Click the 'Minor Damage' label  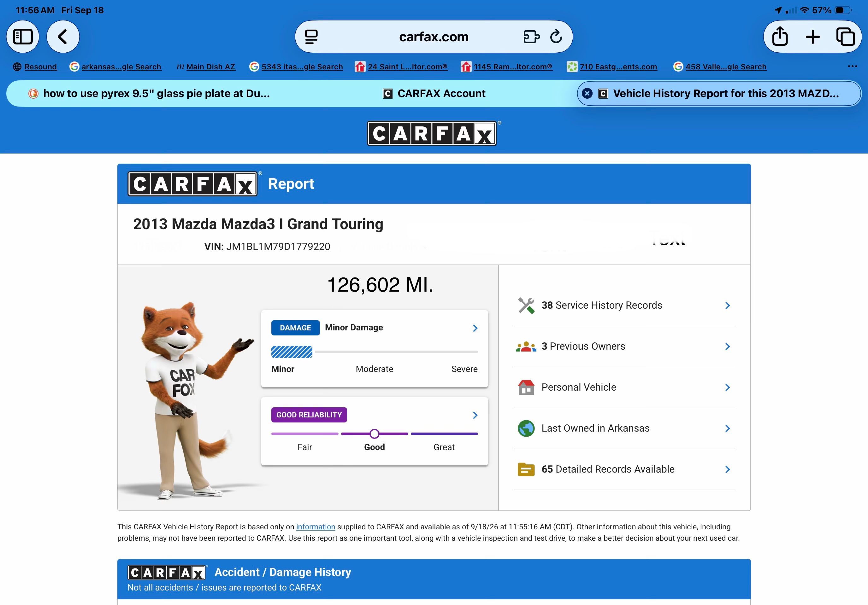coord(354,328)
